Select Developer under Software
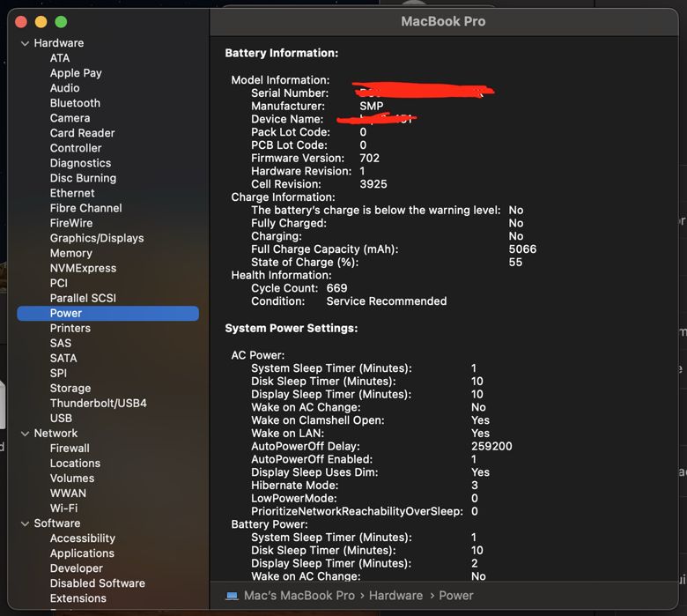687x616 pixels. coord(77,568)
